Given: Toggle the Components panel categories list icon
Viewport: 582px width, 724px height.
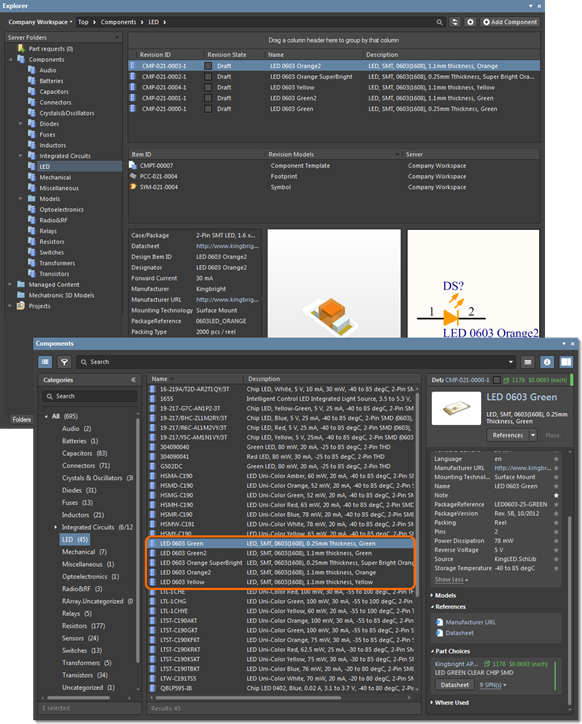Looking at the screenshot, I should [x=45, y=362].
